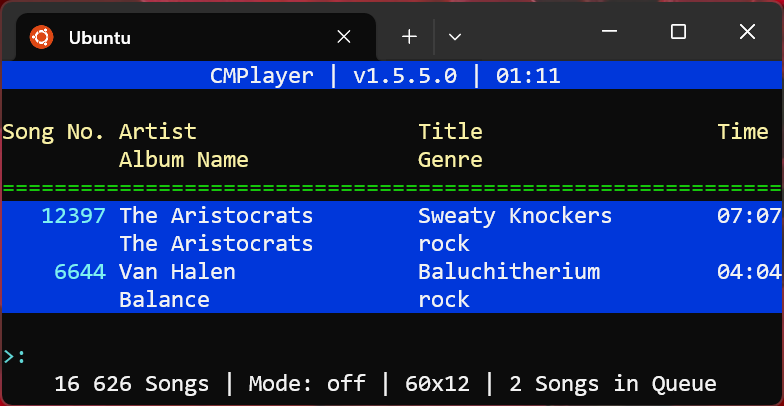Expand the new tab profile dropdown chevron

454,36
